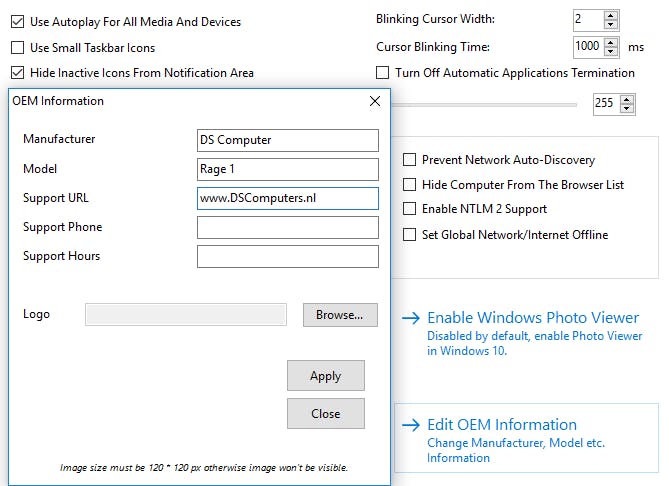Viewport: 669px width, 486px height.
Task: Increase Blinking Cursor Width with up arrow
Action: pos(611,14)
